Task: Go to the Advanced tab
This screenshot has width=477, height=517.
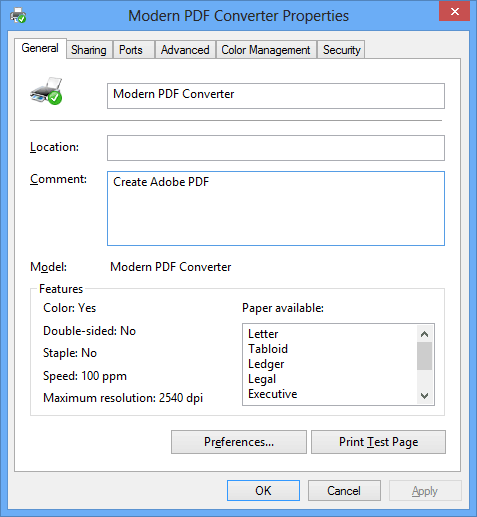Action: pos(185,50)
